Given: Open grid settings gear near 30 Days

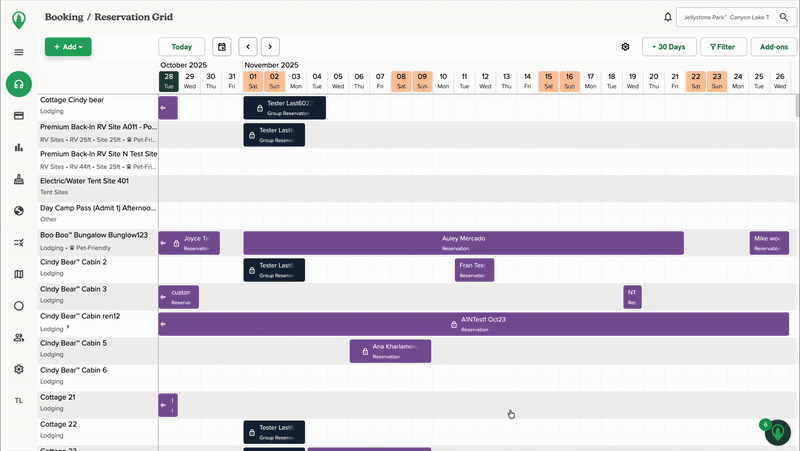Looking at the screenshot, I should [625, 47].
